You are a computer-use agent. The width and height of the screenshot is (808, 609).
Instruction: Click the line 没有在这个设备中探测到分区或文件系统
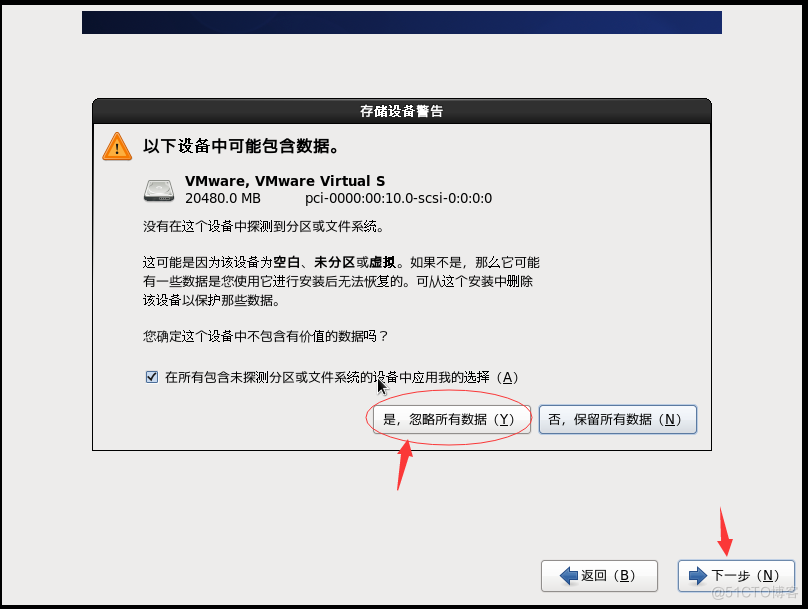263,227
